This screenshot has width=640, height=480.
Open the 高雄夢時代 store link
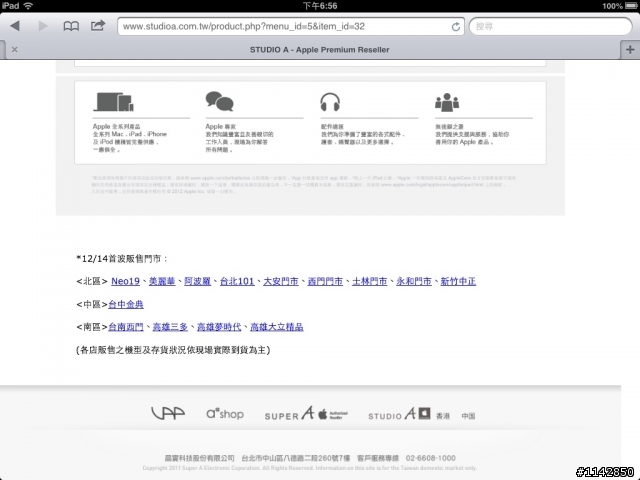[219, 327]
